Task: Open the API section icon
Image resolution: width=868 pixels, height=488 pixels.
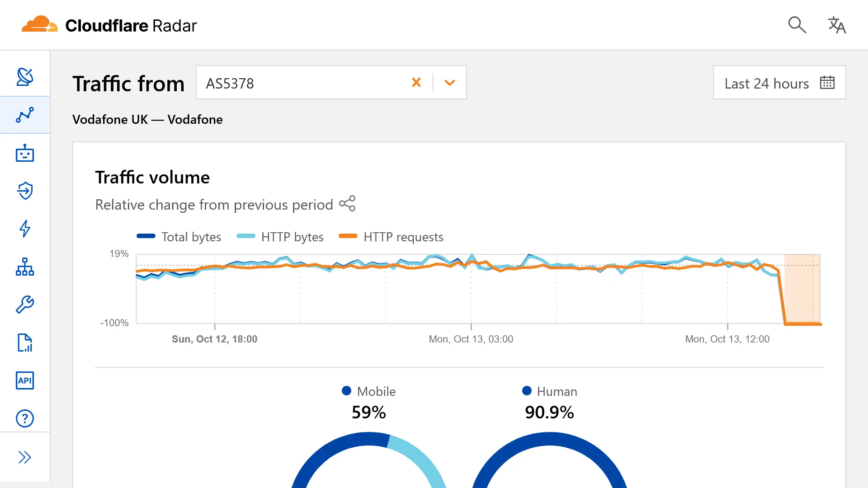Action: click(25, 380)
